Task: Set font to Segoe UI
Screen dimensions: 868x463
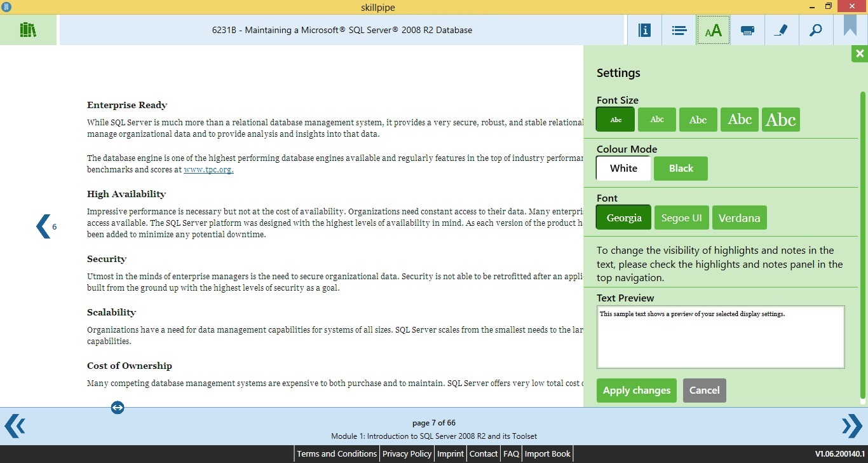Action: (x=681, y=218)
